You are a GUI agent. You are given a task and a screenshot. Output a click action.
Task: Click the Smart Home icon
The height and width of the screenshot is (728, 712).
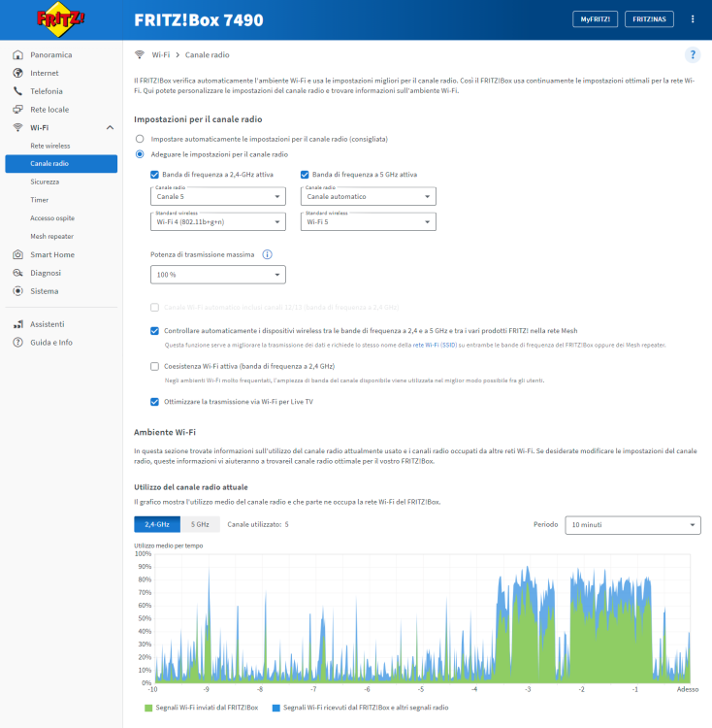(17, 254)
